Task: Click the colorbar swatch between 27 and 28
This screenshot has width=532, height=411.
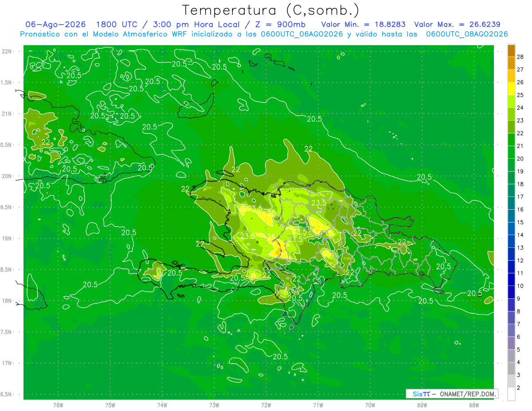Action: click(511, 63)
